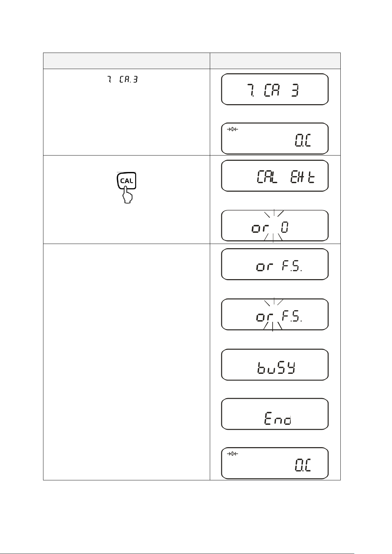Viewport: 392px width, 554px height.
Task: Select the End display panel
Action: [275, 414]
